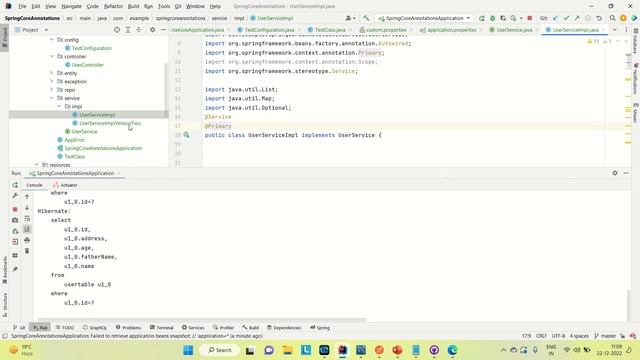
Task: Select opened file locate icon in Project panel
Action: point(117,30)
